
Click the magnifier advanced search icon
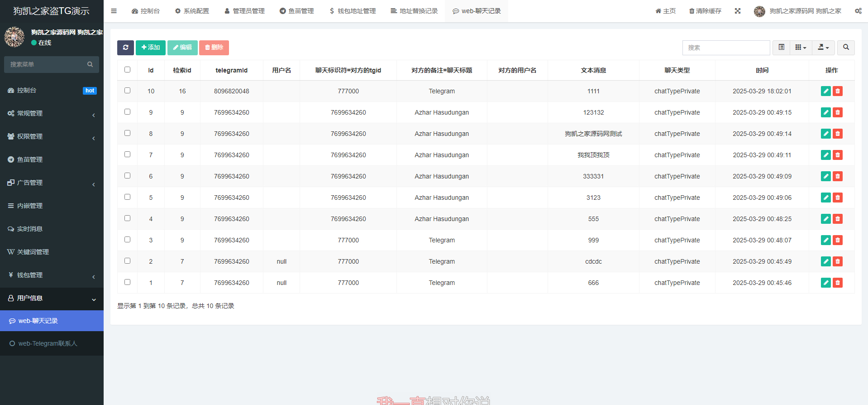846,48
